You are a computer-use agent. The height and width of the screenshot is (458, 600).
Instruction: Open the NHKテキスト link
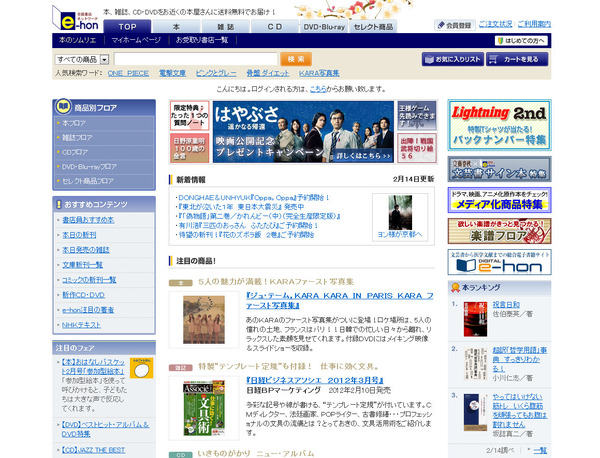tap(81, 325)
